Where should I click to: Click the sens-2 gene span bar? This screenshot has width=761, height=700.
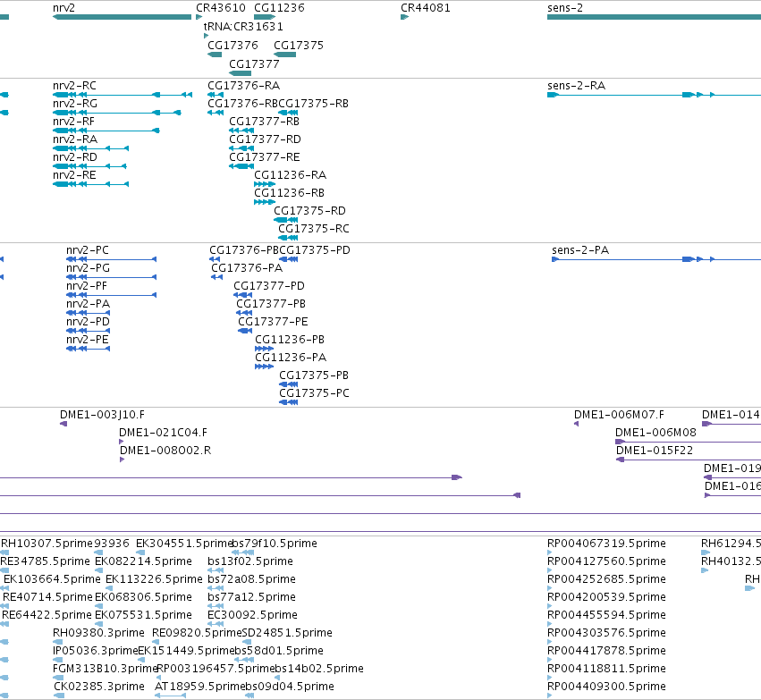[x=654, y=17]
